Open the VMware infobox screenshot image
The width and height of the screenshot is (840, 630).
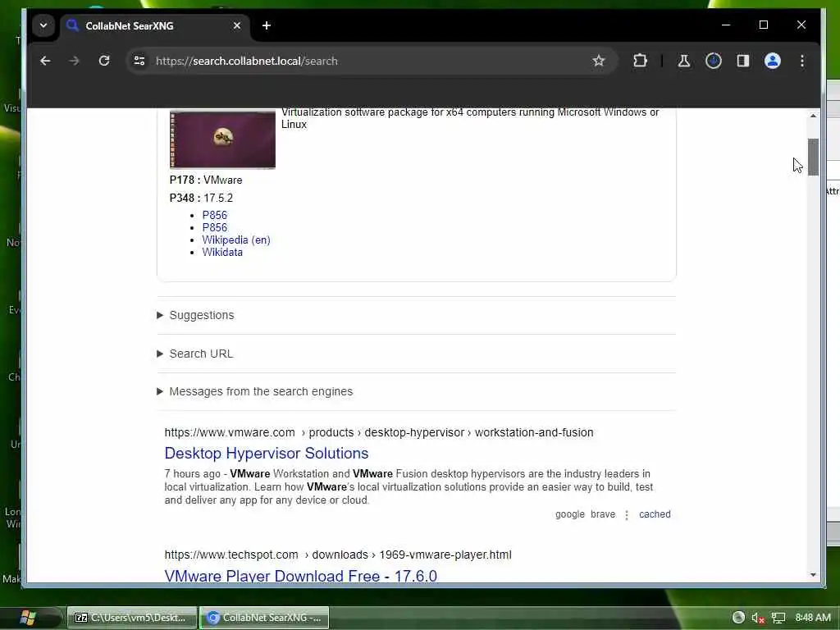click(x=222, y=139)
